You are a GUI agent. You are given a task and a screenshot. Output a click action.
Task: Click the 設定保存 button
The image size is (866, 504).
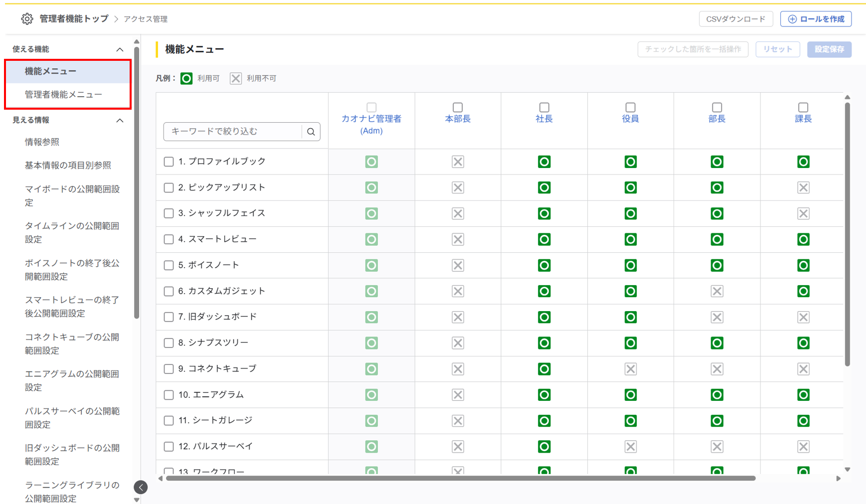pos(829,49)
